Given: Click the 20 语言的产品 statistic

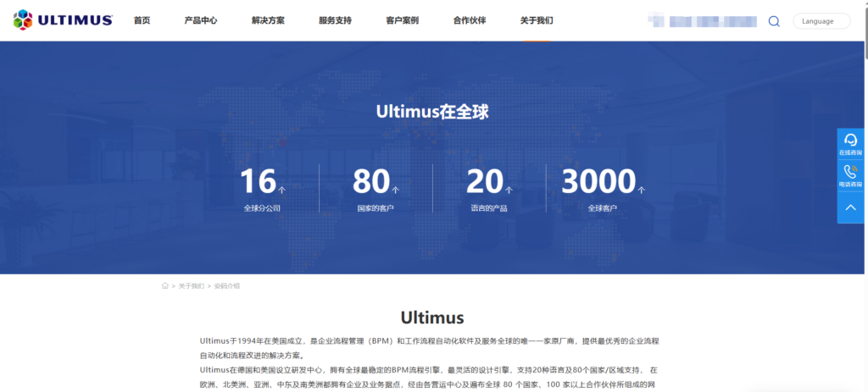Looking at the screenshot, I should (x=489, y=189).
